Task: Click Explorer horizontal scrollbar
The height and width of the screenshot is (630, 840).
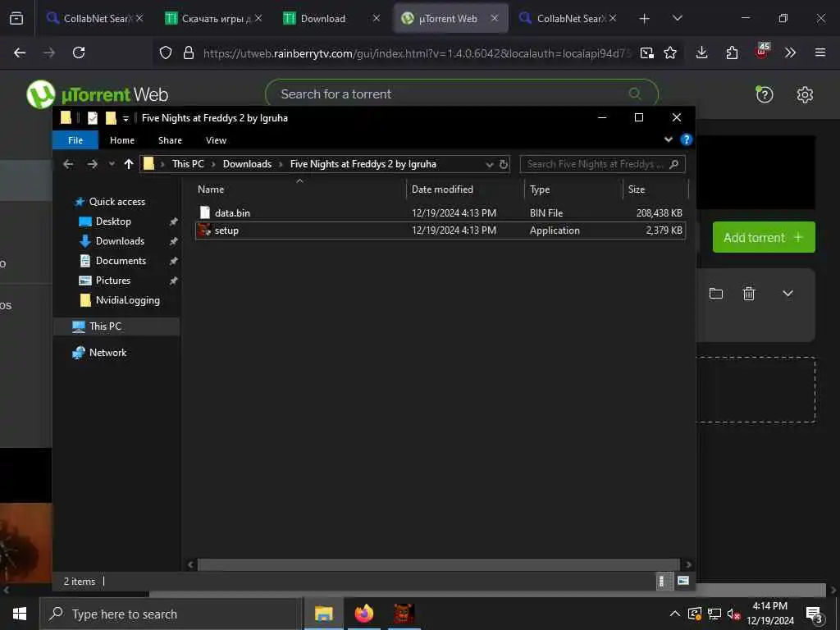Action: tap(438, 564)
